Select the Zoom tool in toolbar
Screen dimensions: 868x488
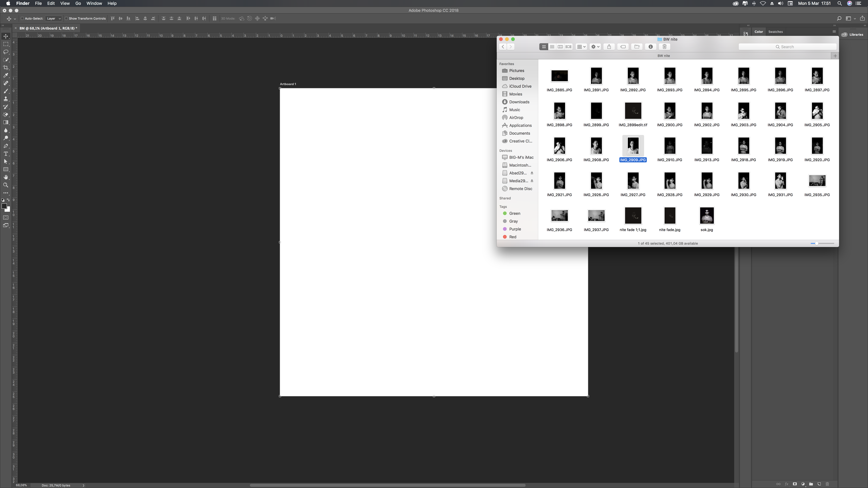(x=6, y=185)
